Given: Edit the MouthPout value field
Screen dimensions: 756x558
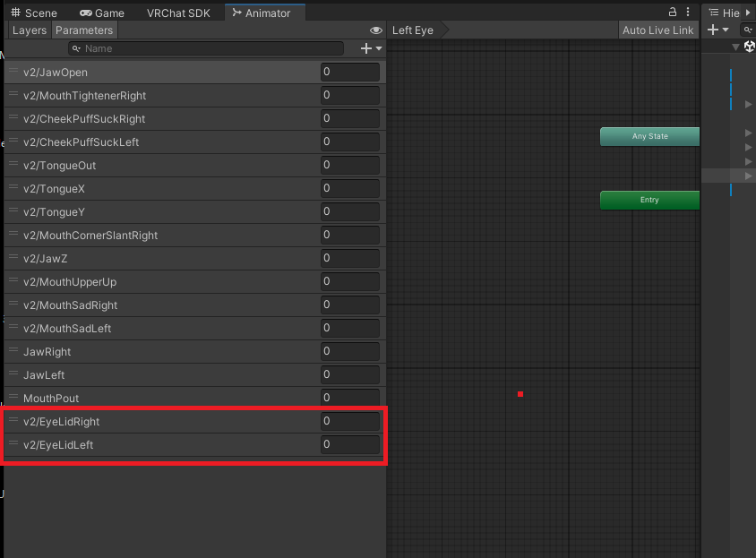Looking at the screenshot, I should coord(350,398).
